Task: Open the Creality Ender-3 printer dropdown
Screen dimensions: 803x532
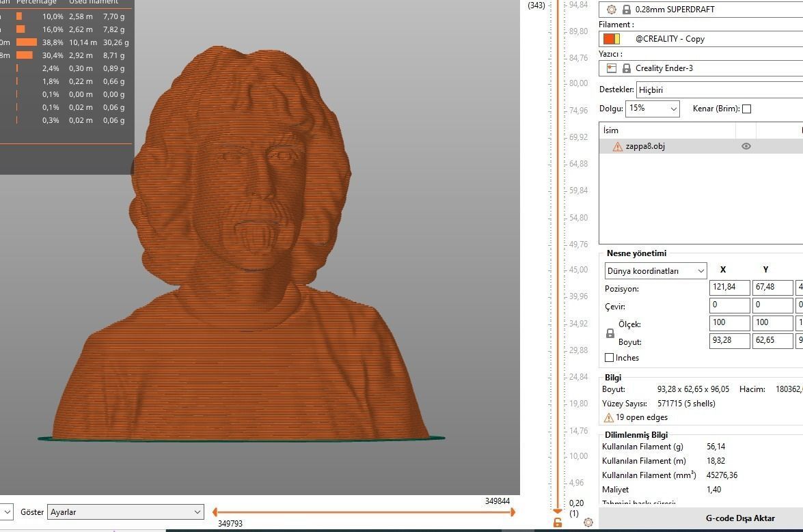Action: (x=703, y=68)
